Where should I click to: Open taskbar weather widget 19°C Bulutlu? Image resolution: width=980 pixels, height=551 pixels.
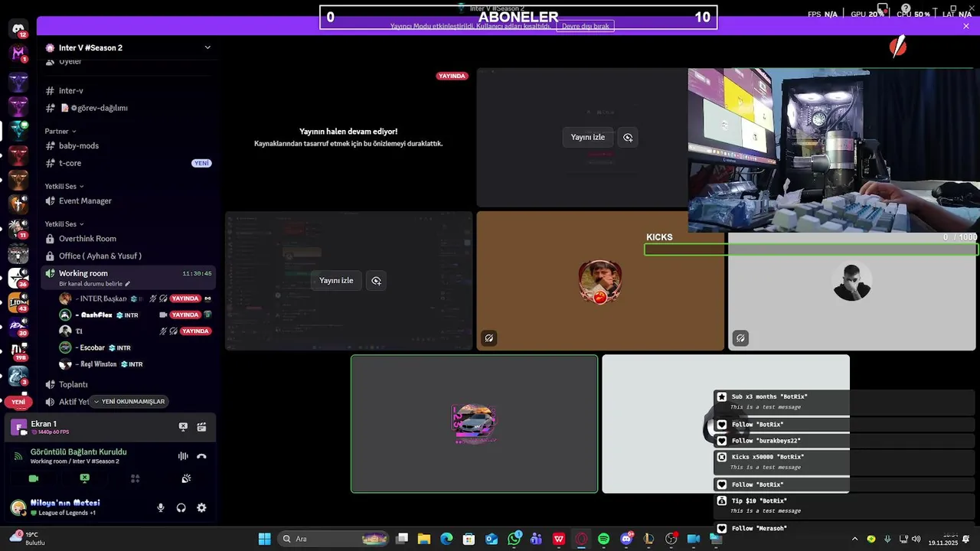[27, 539]
